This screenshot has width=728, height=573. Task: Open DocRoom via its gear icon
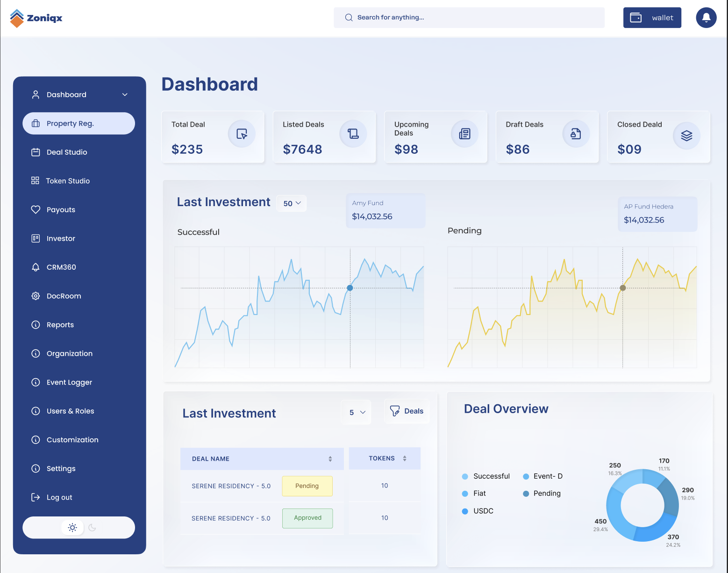click(36, 296)
